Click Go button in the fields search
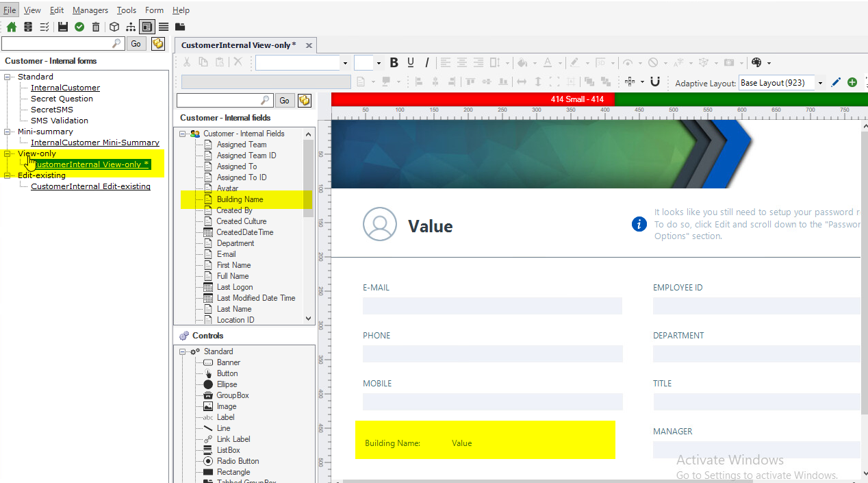The image size is (868, 483). [x=284, y=101]
